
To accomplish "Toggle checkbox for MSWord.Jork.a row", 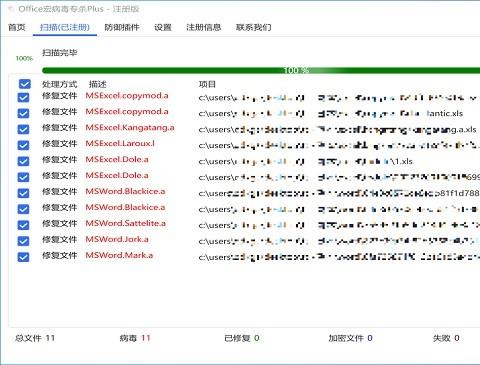I will tap(23, 241).
